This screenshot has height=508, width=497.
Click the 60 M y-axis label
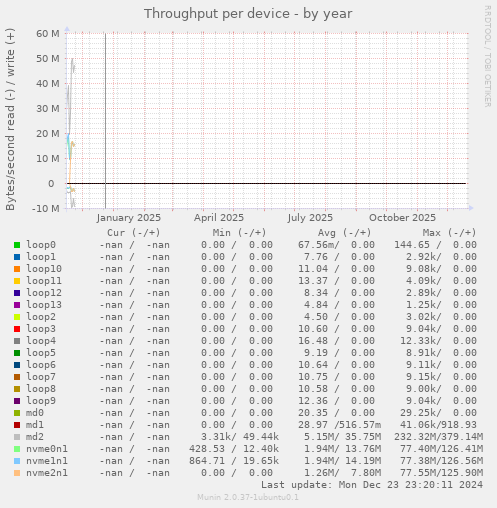(48, 34)
